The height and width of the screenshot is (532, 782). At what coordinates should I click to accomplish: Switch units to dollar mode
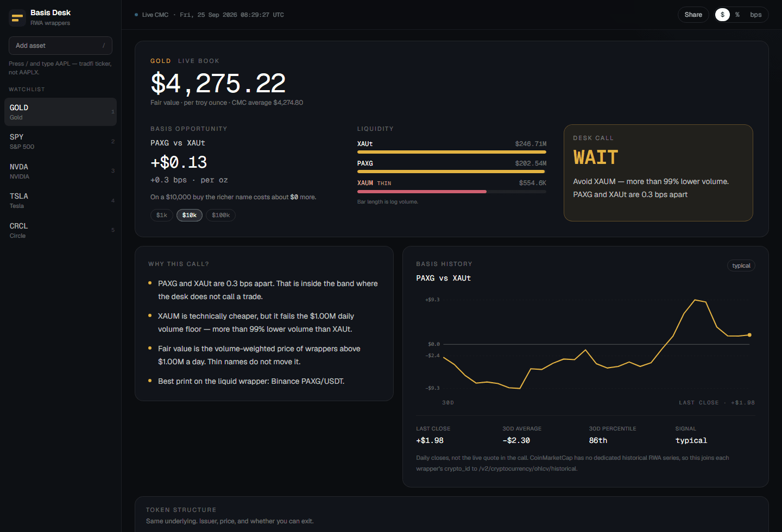722,15
